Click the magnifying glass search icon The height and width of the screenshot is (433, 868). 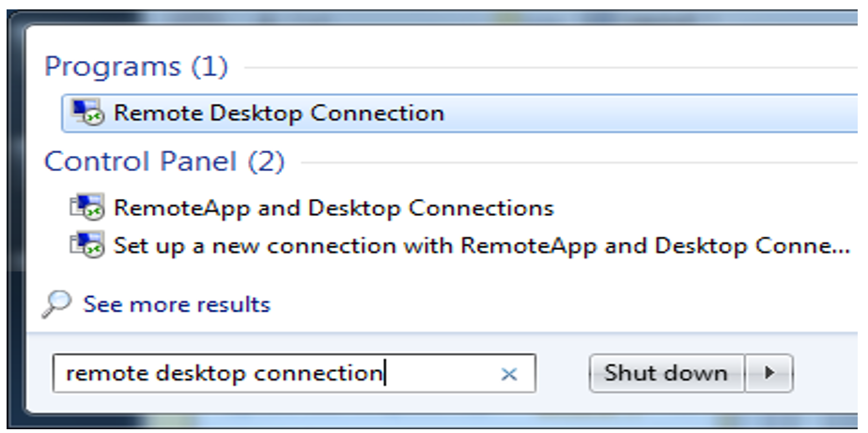(57, 304)
